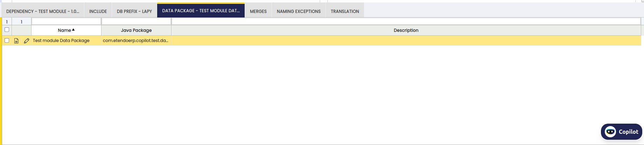The height and width of the screenshot is (145, 644).
Task: Click the Description filter field
Action: 406,21
